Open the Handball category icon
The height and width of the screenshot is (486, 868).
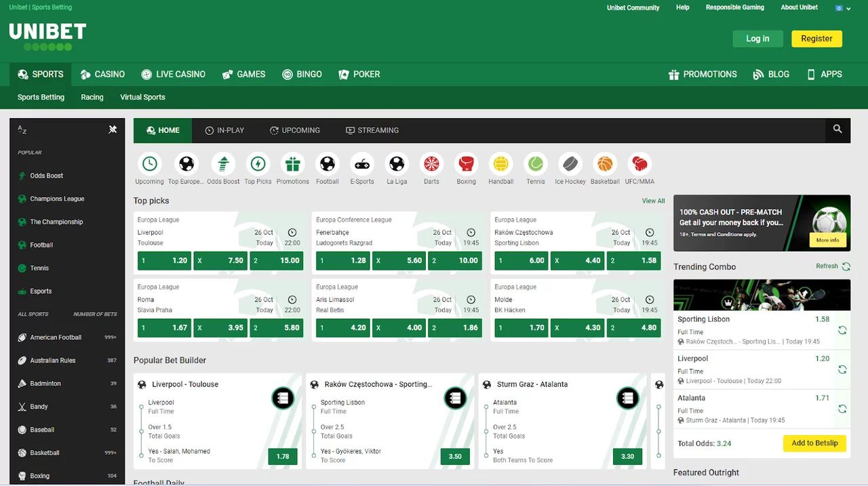[500, 163]
